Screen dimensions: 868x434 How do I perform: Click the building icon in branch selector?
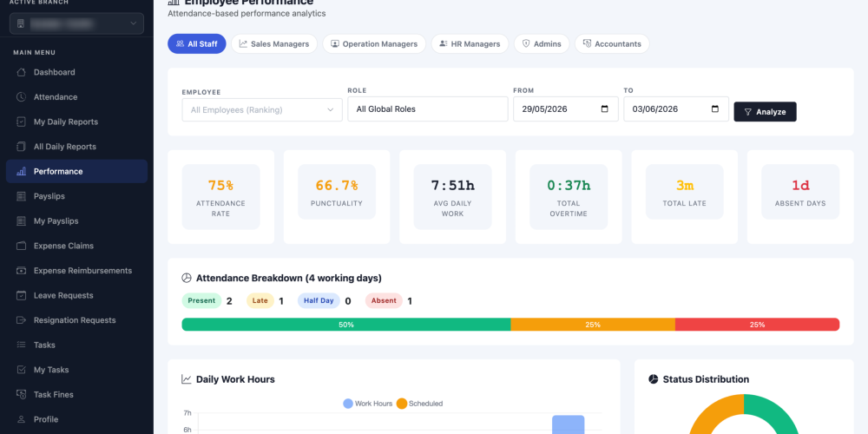pyautogui.click(x=21, y=23)
